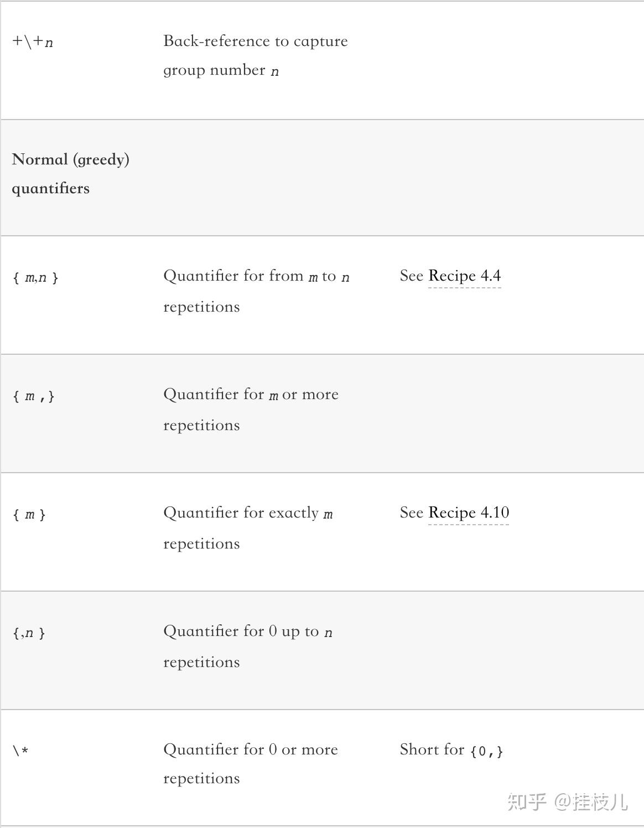
Task: Click the word 'See' before Recipe 4.10
Action: pyautogui.click(x=411, y=513)
